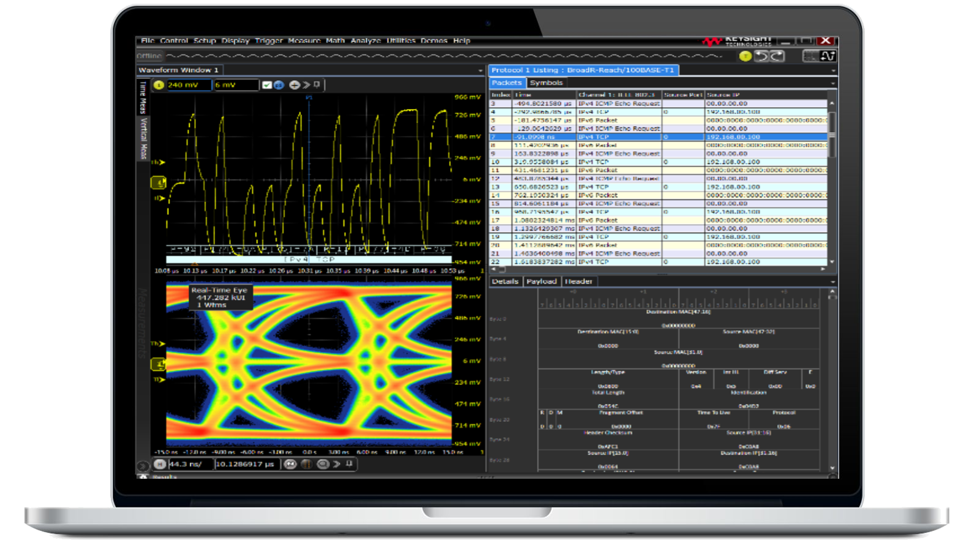Click the blue channel options icon beside the checkbox

[279, 85]
